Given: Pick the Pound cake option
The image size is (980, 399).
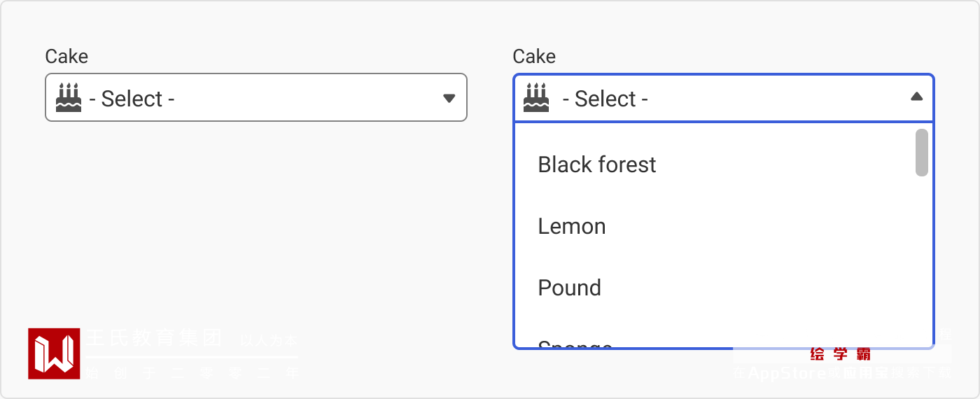Looking at the screenshot, I should (x=569, y=288).
